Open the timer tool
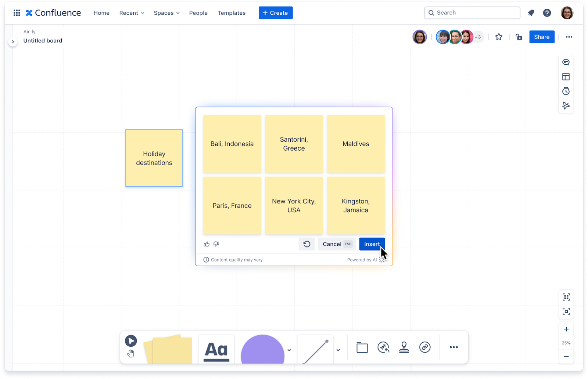This screenshot has width=588, height=379. [x=566, y=91]
